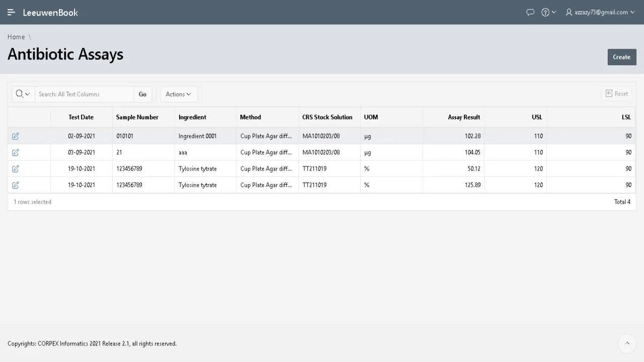The width and height of the screenshot is (644, 362).
Task: Edit the row with assay result 50.12
Action: (x=16, y=169)
